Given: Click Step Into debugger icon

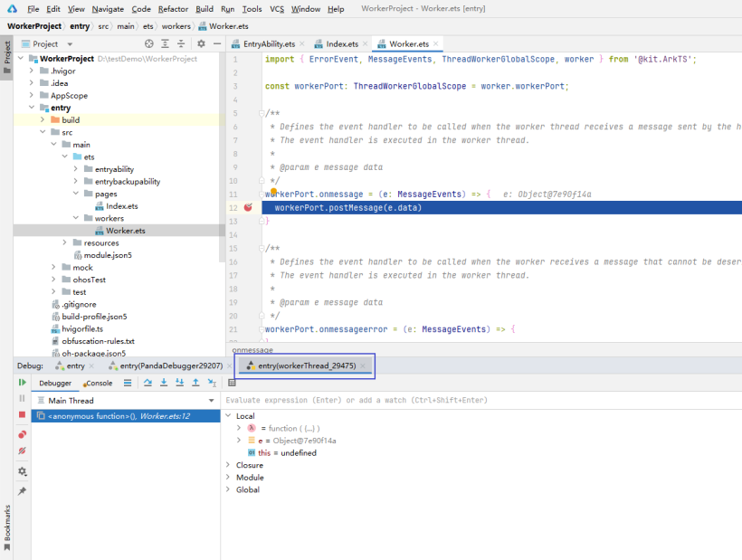Looking at the screenshot, I should click(x=163, y=383).
